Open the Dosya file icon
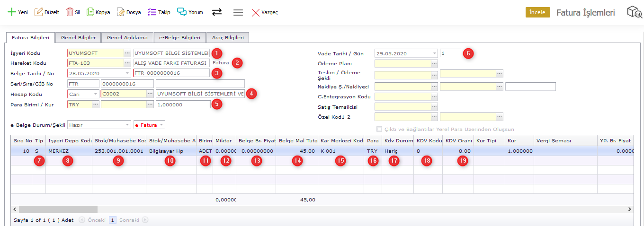 pyautogui.click(x=121, y=12)
